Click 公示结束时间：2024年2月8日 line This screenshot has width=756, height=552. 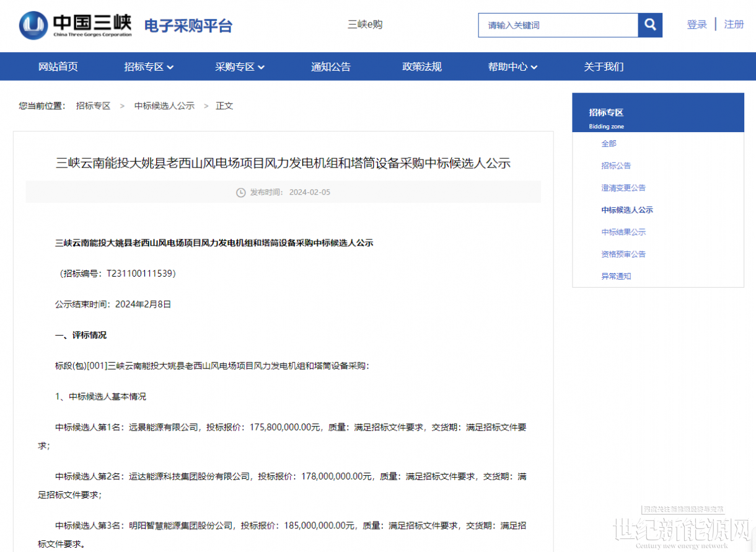(x=113, y=305)
